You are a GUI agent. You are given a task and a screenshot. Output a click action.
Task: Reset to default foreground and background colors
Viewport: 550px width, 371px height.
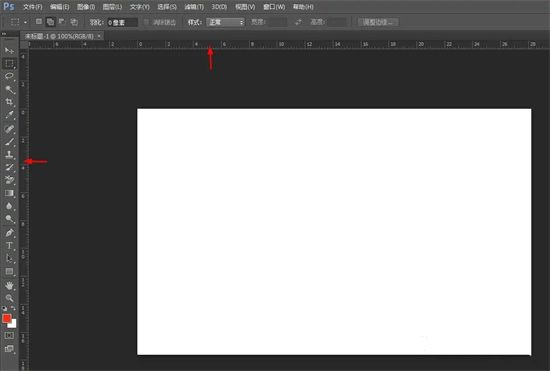pyautogui.click(x=4, y=308)
